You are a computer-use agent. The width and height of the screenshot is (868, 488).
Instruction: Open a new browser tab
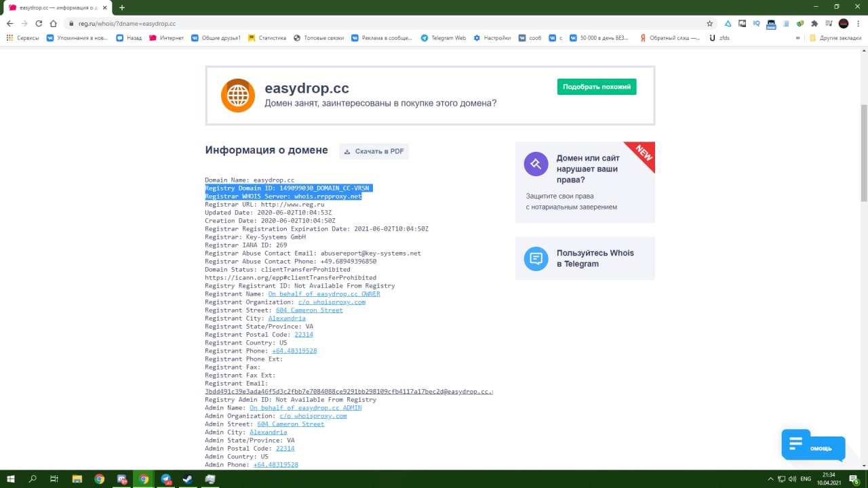(122, 7)
